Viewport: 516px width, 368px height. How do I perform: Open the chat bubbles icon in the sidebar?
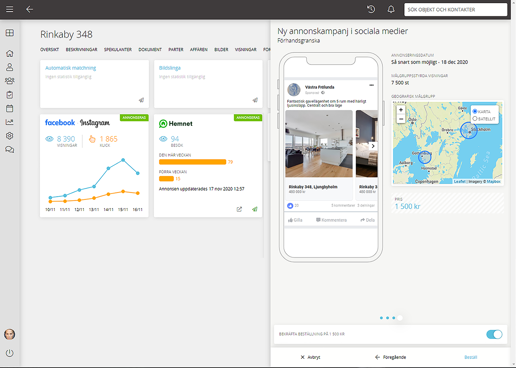coord(10,150)
